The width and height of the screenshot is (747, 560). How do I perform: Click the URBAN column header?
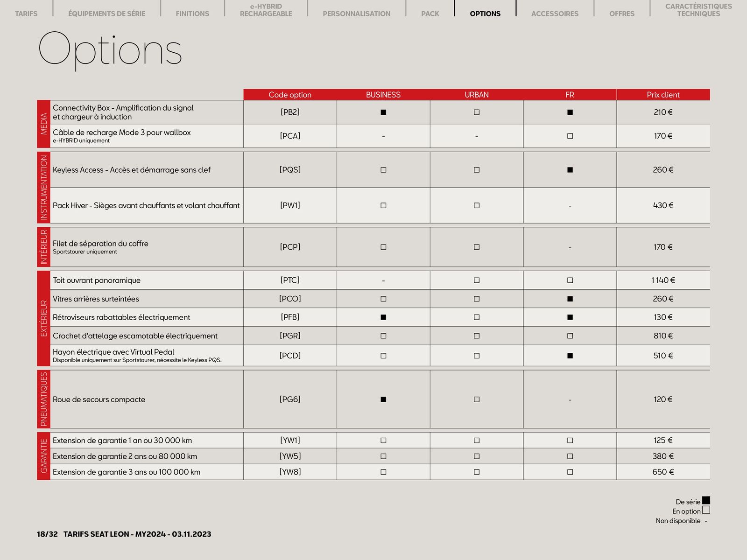(x=477, y=95)
